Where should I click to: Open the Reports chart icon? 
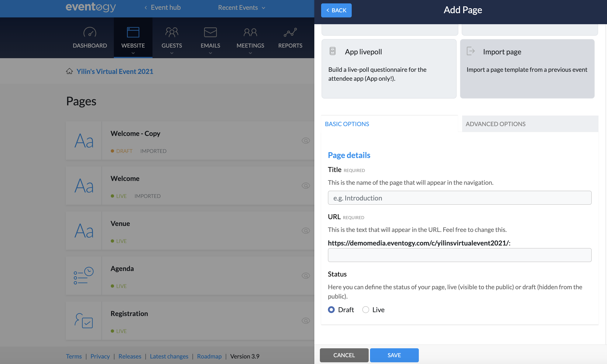(290, 32)
